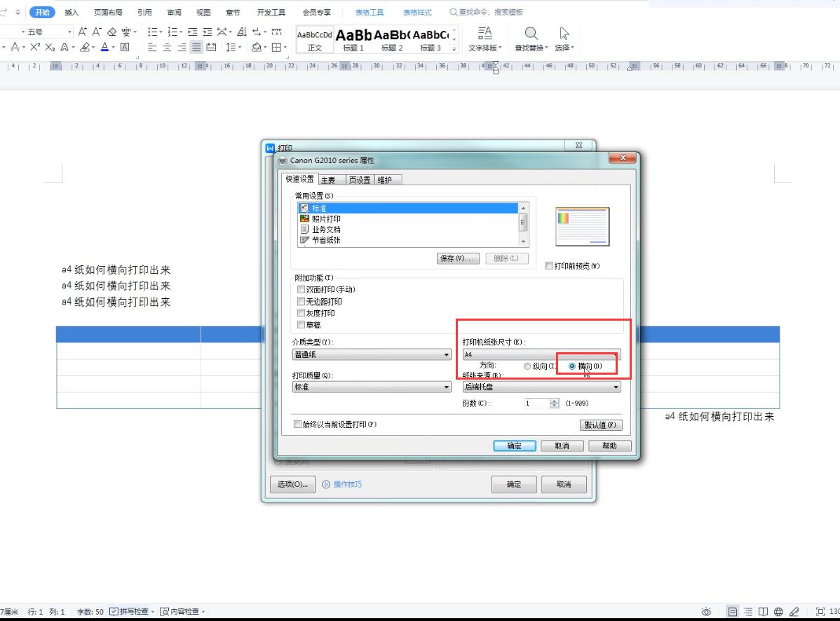Open the 纸张来源 paper source dropdown
Screen dimensions: 840x621
616,387
